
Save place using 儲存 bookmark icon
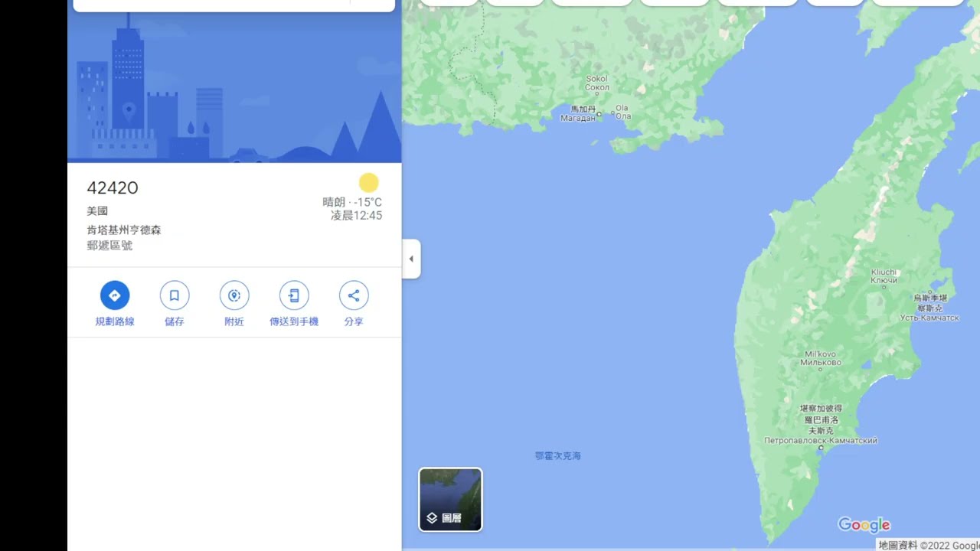click(175, 295)
